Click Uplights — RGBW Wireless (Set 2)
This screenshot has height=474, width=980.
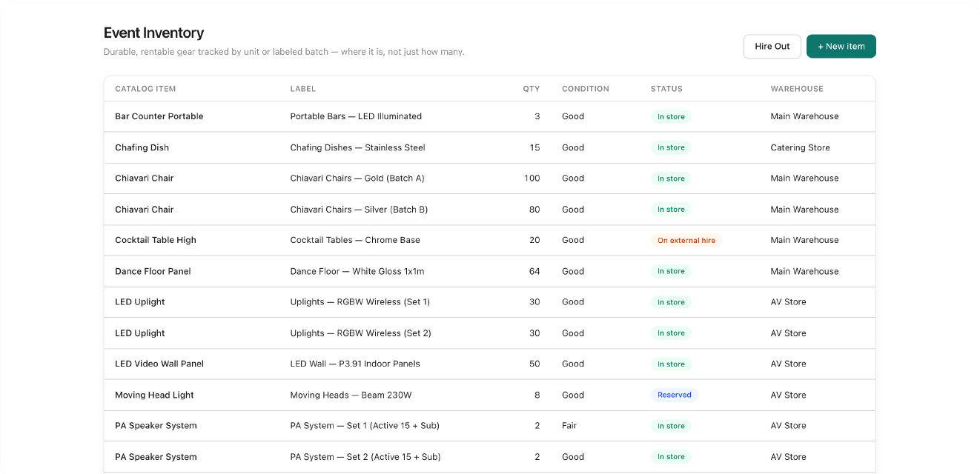tap(360, 333)
